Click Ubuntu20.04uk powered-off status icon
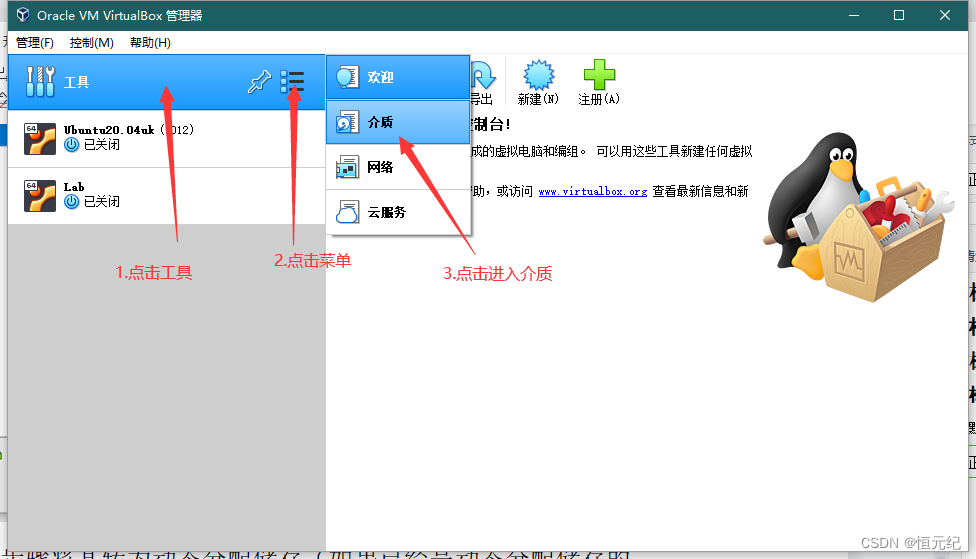The width and height of the screenshot is (976, 559). [72, 144]
